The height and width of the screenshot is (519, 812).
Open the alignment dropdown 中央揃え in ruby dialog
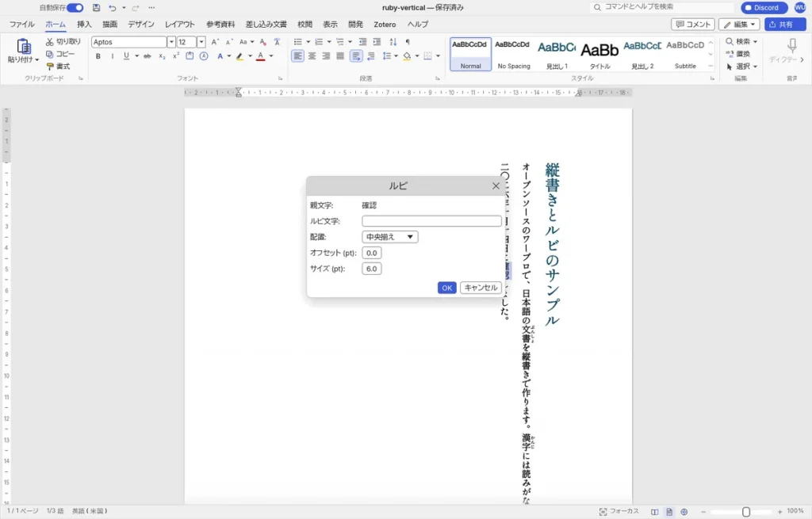pos(390,237)
